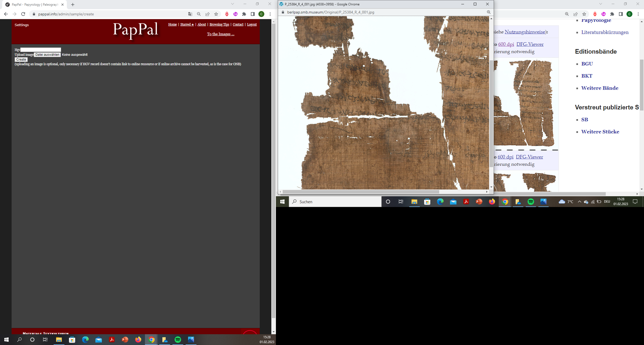Focus the Hgv input field

(x=41, y=50)
